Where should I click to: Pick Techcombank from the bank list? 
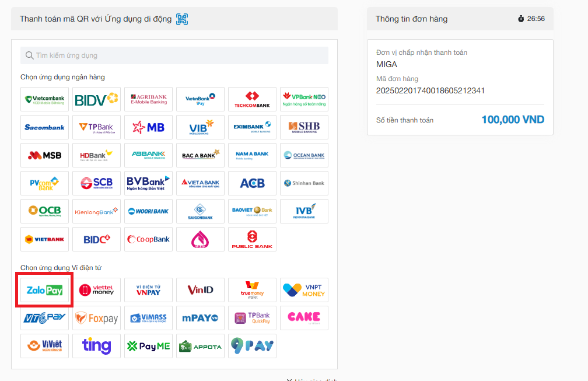(252, 99)
